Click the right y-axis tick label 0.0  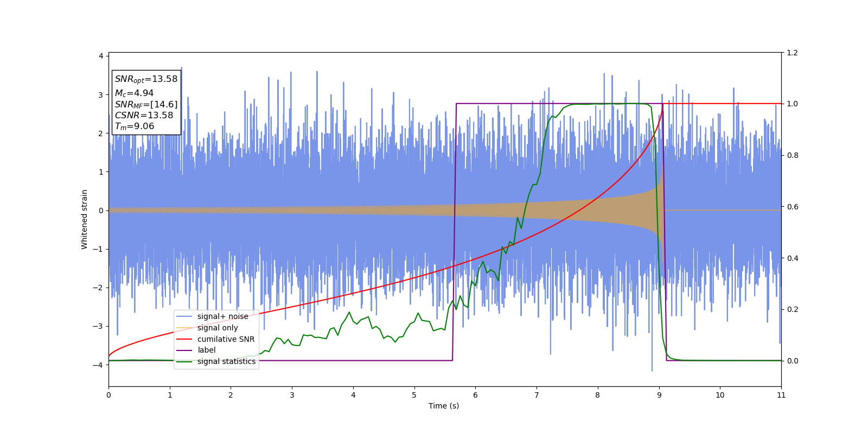tap(792, 361)
